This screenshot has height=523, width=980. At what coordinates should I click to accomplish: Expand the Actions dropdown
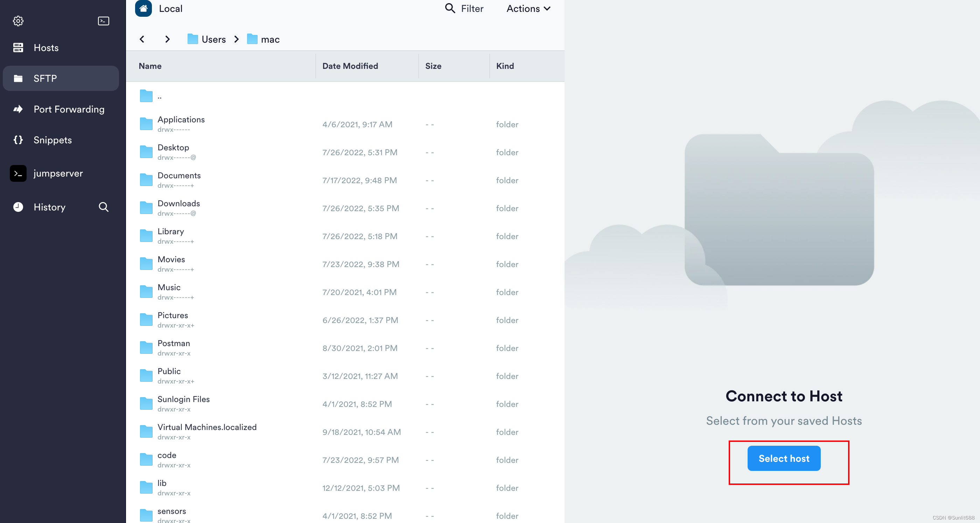[528, 8]
